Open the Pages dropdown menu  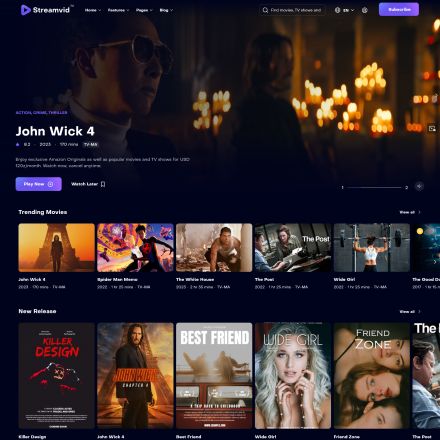pyautogui.click(x=144, y=10)
